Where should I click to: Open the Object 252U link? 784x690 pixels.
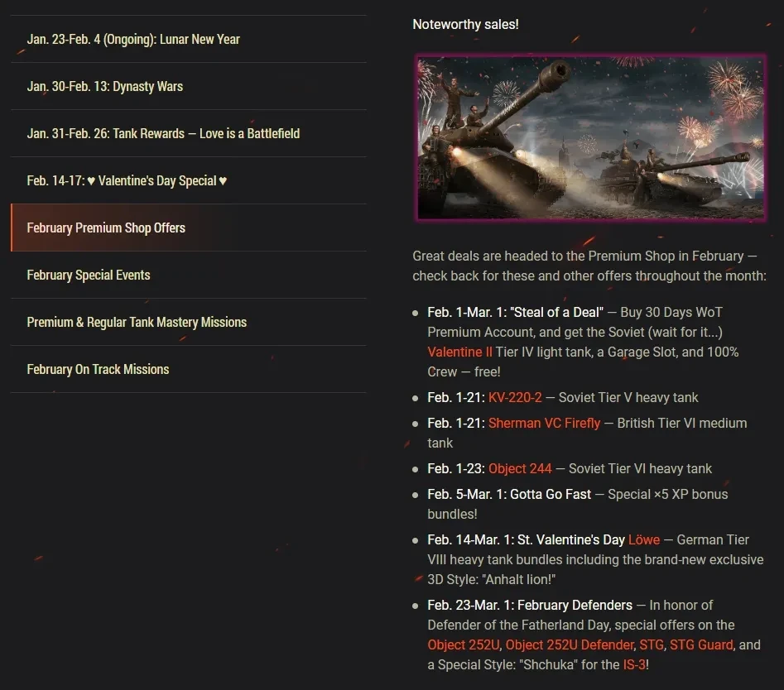point(464,644)
